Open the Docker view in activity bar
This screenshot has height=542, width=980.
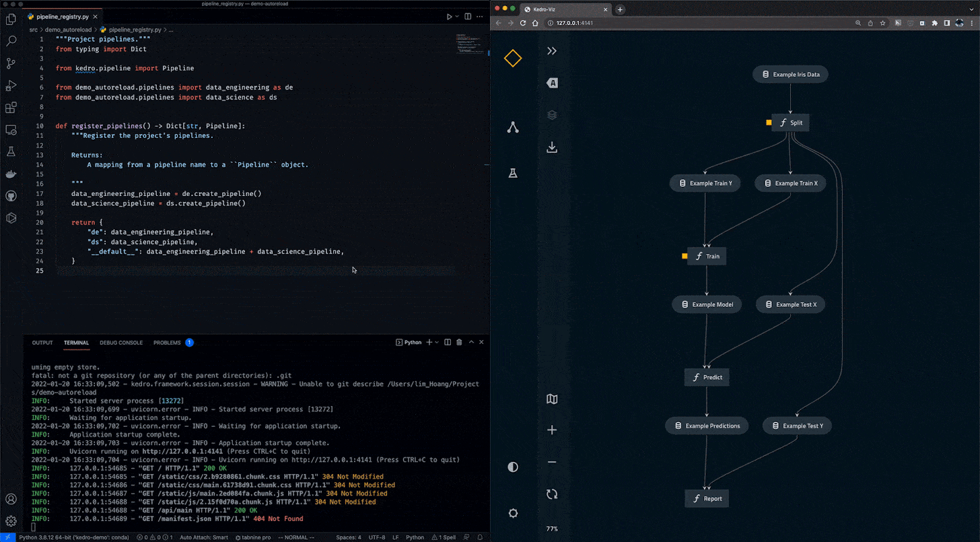(x=11, y=174)
